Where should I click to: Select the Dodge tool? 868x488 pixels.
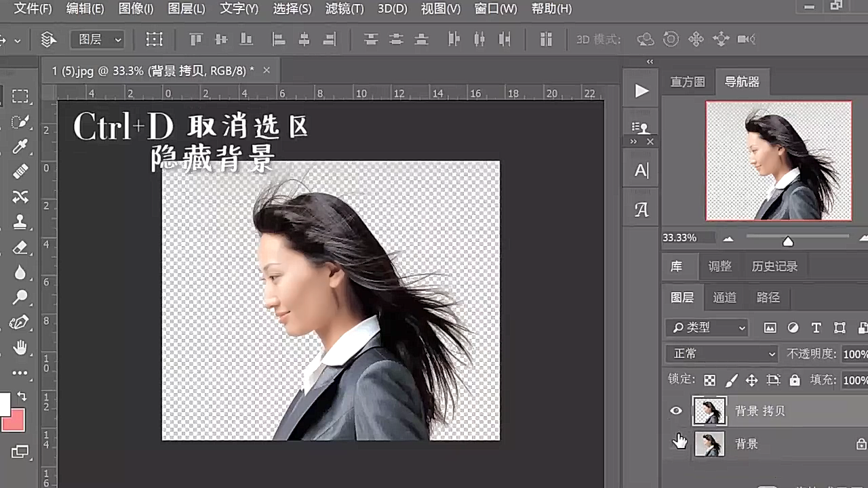click(20, 297)
